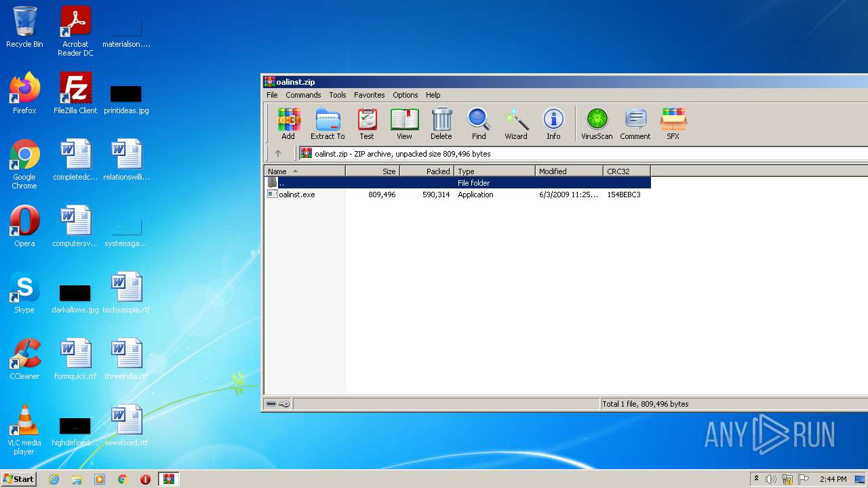Open the archive Comment tool
The width and height of the screenshot is (868, 488).
click(x=635, y=124)
